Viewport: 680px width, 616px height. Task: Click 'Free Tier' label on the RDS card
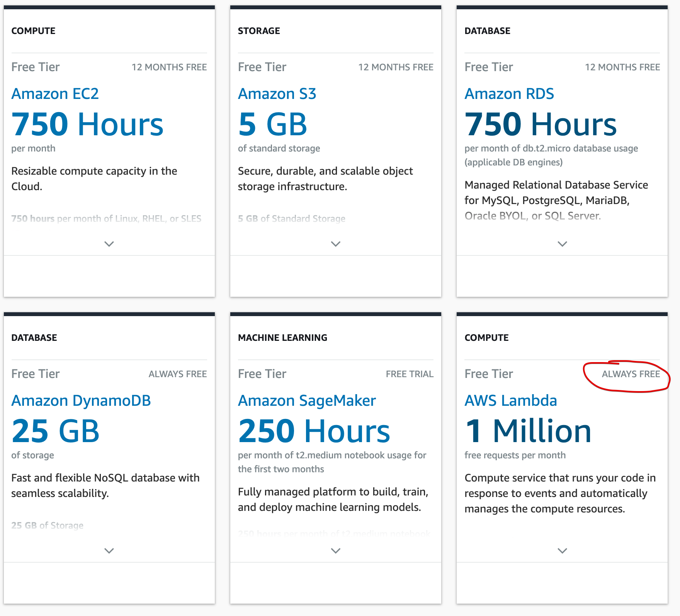pos(489,67)
